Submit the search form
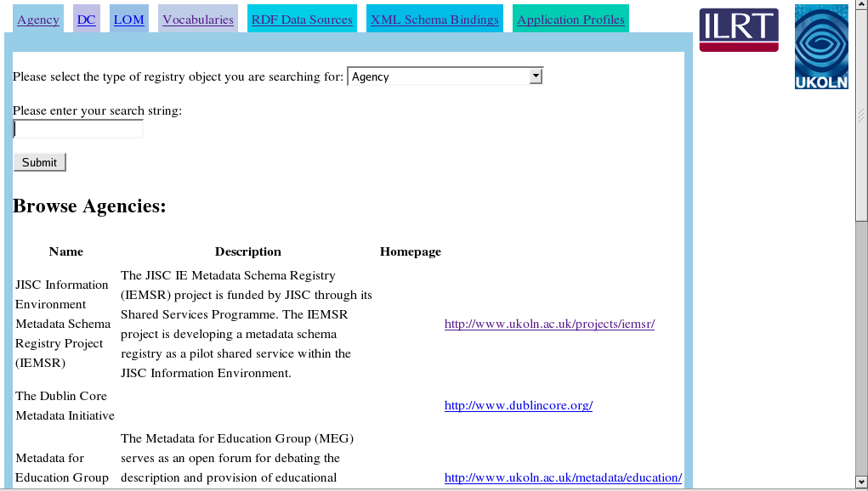 (x=40, y=162)
